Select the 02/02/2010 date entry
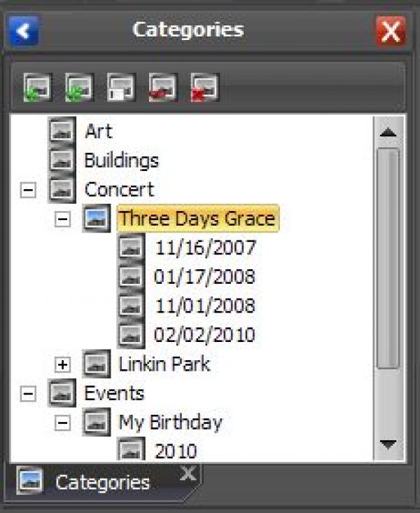 point(205,335)
